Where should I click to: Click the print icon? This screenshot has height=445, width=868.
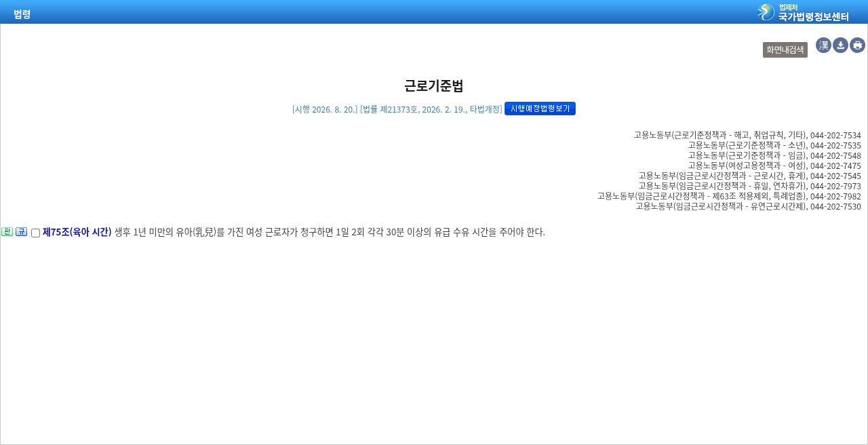coord(857,45)
